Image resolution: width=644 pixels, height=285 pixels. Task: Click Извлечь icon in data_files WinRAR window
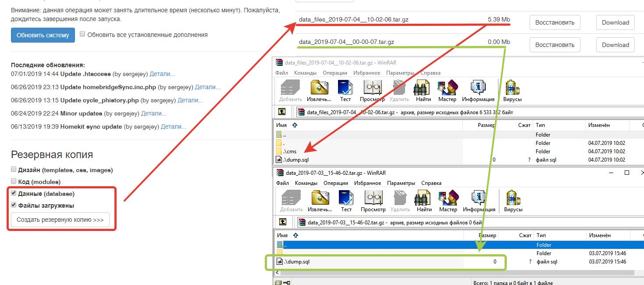click(x=319, y=91)
